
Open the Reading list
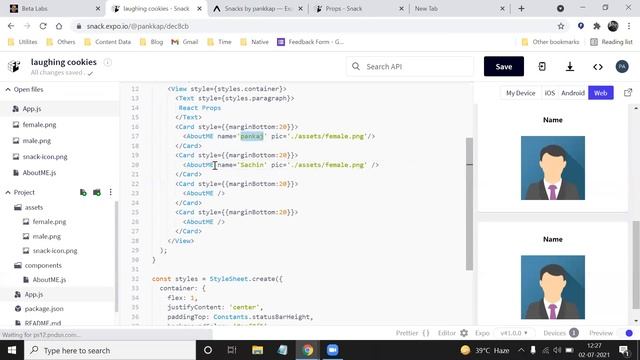point(611,42)
